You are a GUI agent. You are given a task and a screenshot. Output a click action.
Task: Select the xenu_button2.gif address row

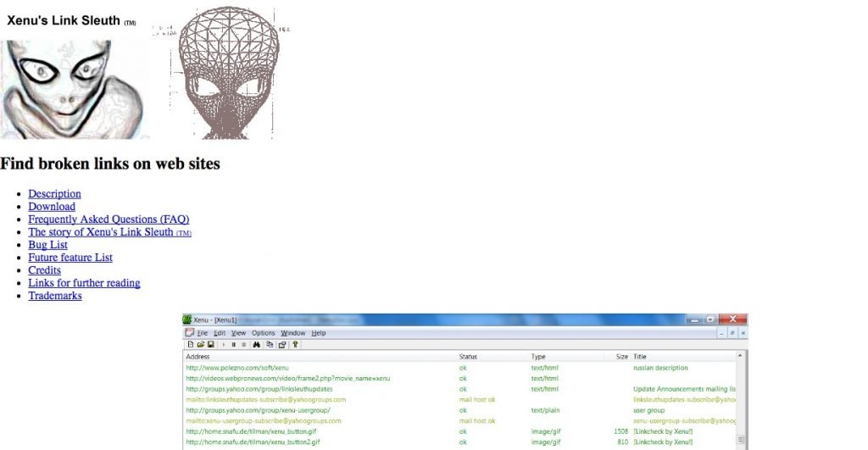tap(253, 442)
